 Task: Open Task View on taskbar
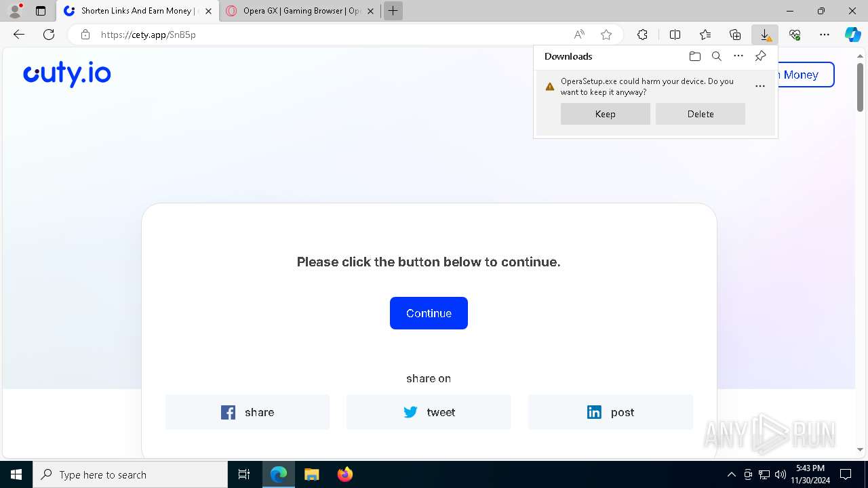(x=244, y=474)
